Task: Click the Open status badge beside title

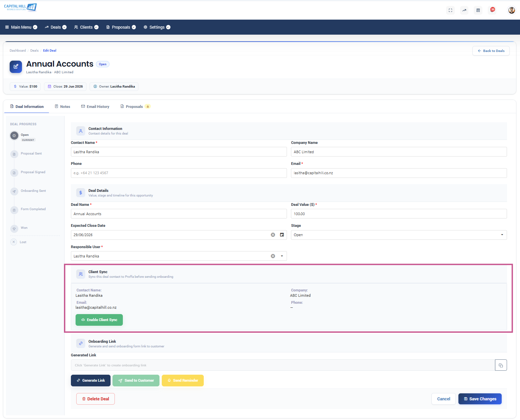Action: click(x=103, y=64)
